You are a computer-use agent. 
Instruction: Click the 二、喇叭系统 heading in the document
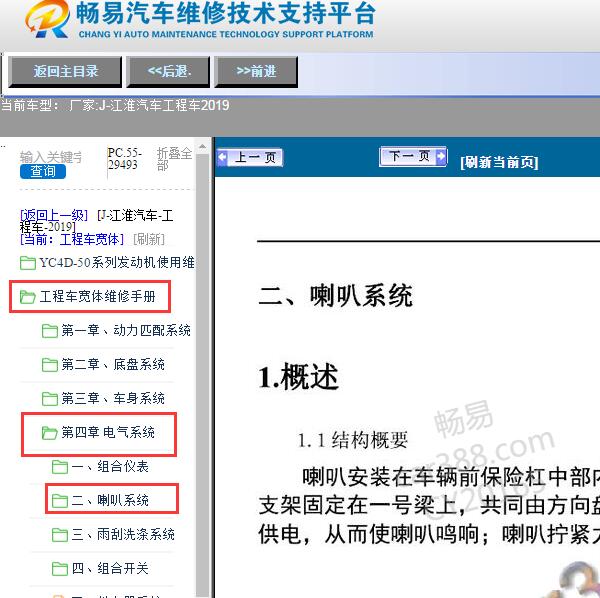(x=336, y=295)
